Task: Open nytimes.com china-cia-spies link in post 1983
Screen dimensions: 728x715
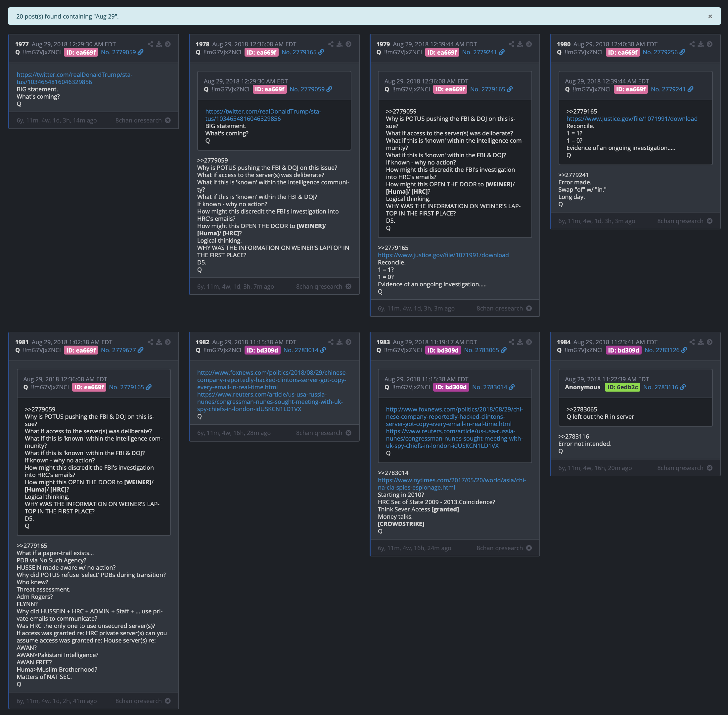Action: (452, 484)
